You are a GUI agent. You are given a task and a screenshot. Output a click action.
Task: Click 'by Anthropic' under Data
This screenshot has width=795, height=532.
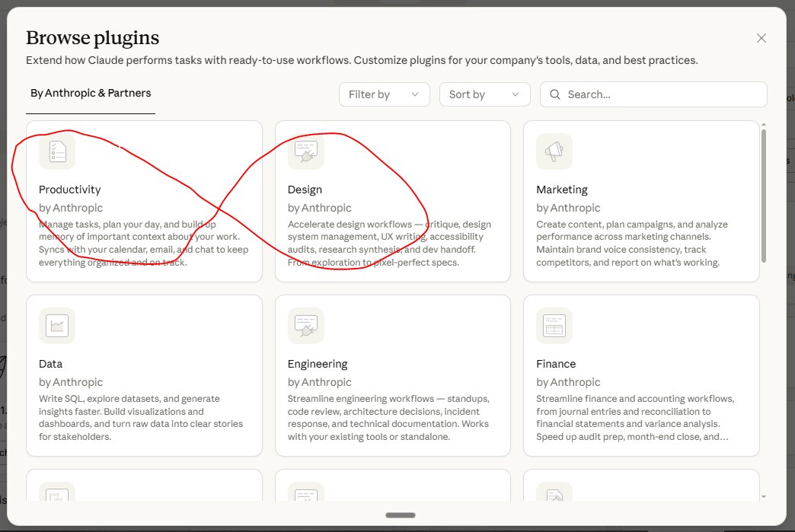click(71, 382)
